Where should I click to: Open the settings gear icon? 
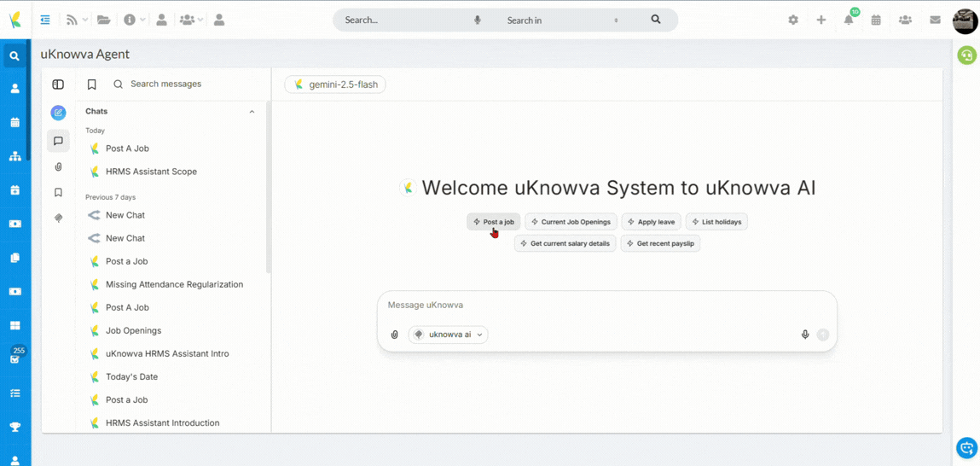(x=793, y=20)
